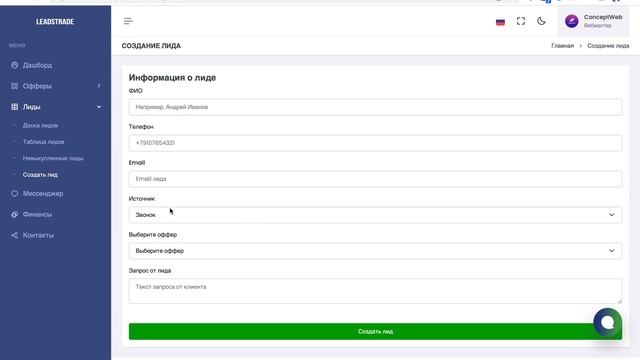Open the Источник dropdown showing Звонок
The width and height of the screenshot is (640, 360).
pyautogui.click(x=376, y=215)
